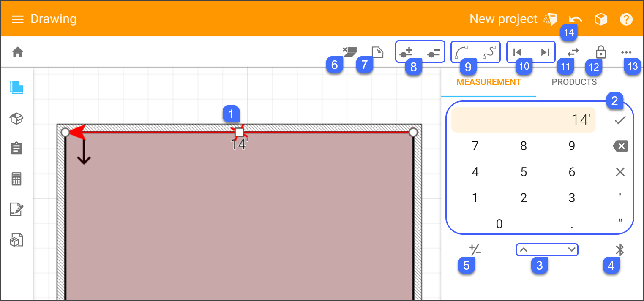
Task: Remove a point with the minus-point tool
Action: [434, 53]
